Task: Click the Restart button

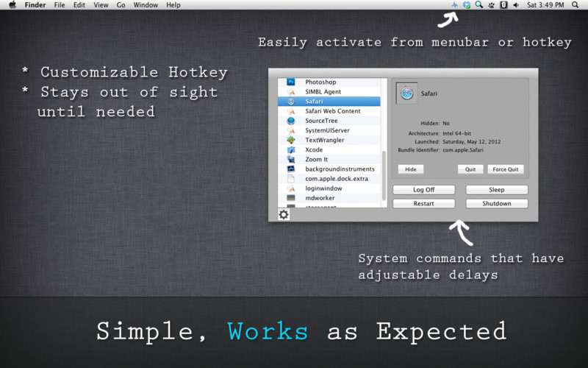Action: [x=424, y=204]
